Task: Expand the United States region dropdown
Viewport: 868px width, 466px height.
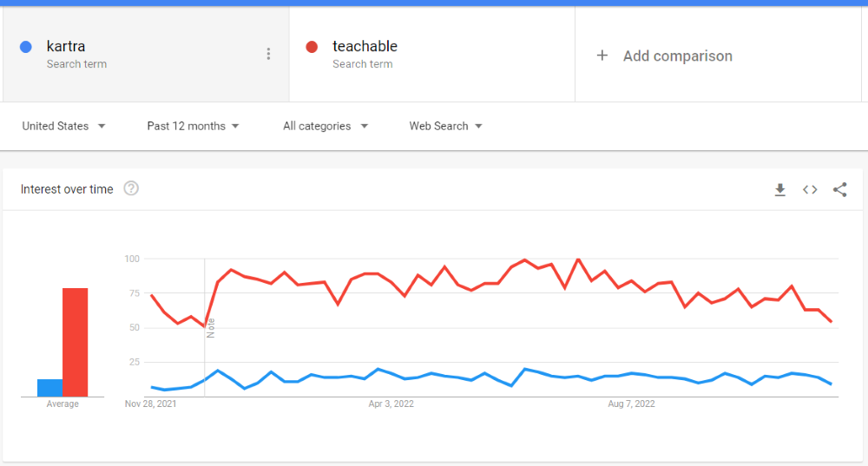Action: tap(63, 126)
